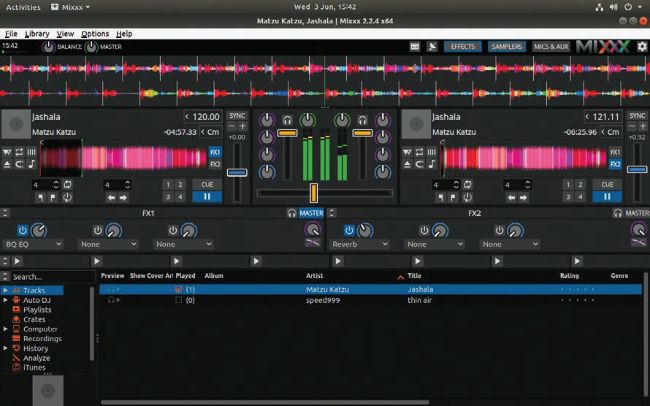Click the Analyze icon in the library sidebar
Screen dimensions: 650x406
(15, 358)
